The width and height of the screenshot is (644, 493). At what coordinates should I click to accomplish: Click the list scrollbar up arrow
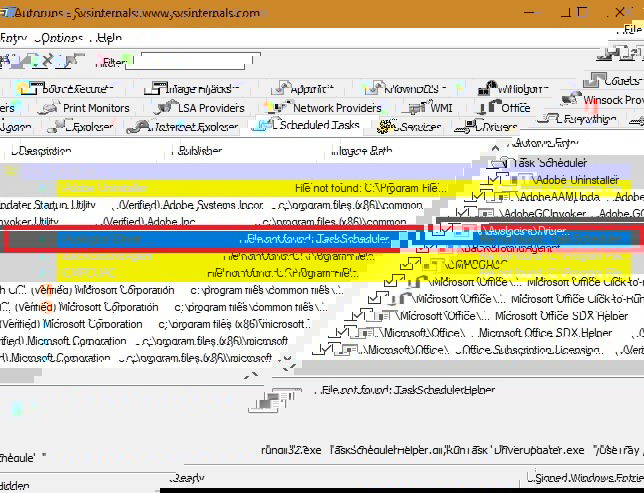[495, 148]
